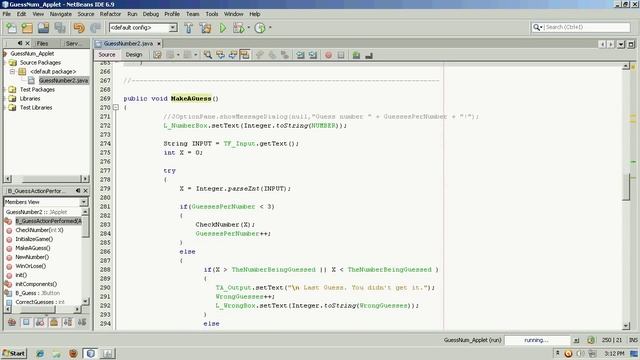The width and height of the screenshot is (640, 360).
Task: Click the Last Edit icon beside Design
Action: coord(157,55)
